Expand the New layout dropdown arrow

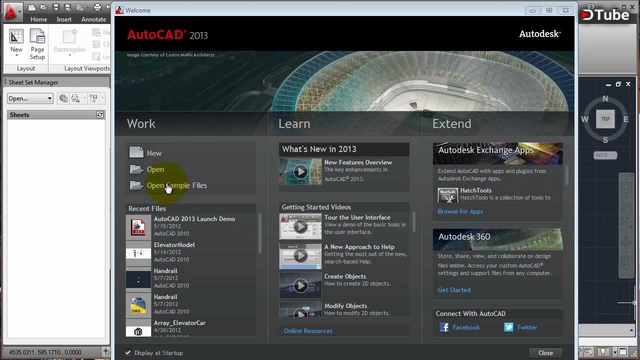tap(16, 56)
